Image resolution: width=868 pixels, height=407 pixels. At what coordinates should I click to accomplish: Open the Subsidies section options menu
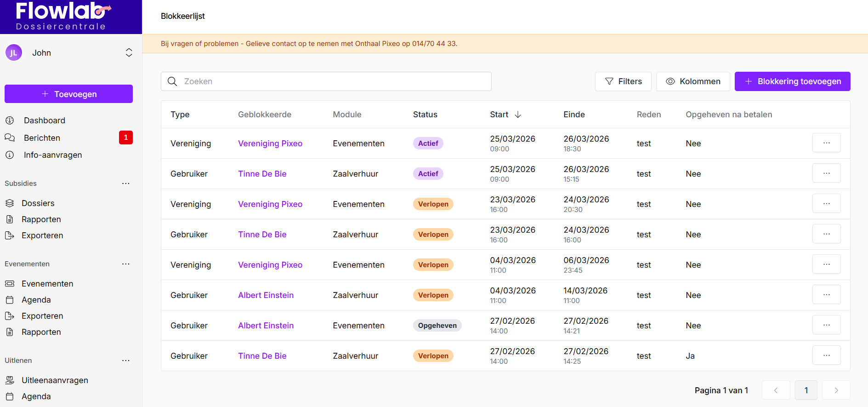[x=125, y=183]
